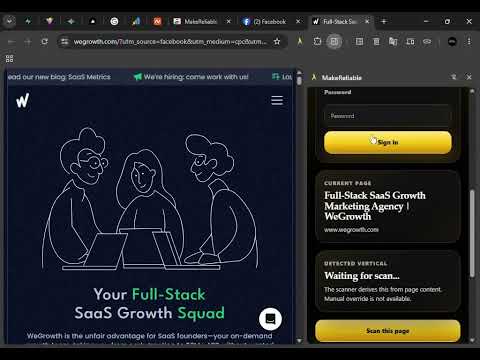The image size is (480, 360).
Task: Focus the Password input field
Action: (x=388, y=116)
